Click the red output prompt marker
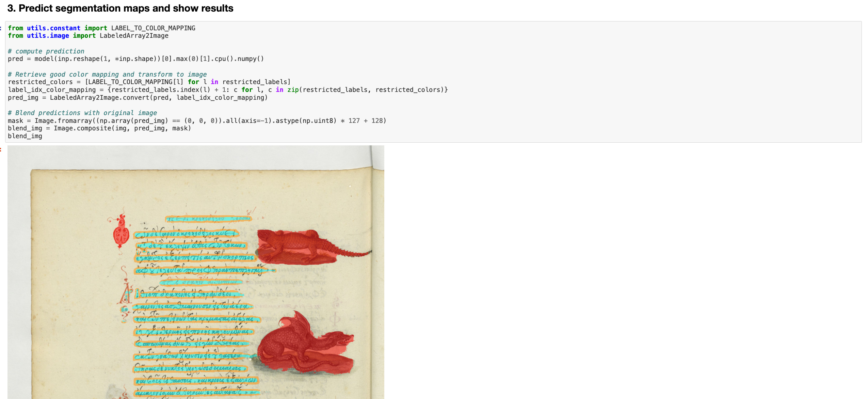Viewport: 868px width, 399px height. 1,150
